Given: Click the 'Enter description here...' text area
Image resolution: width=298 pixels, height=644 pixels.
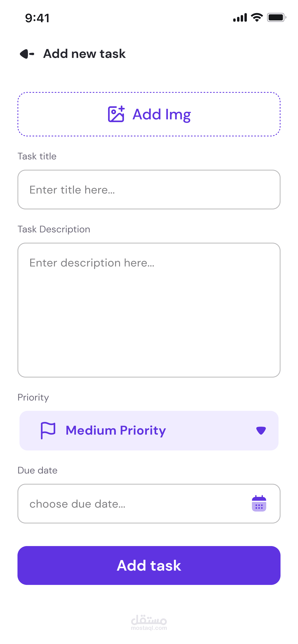Looking at the screenshot, I should pyautogui.click(x=149, y=310).
